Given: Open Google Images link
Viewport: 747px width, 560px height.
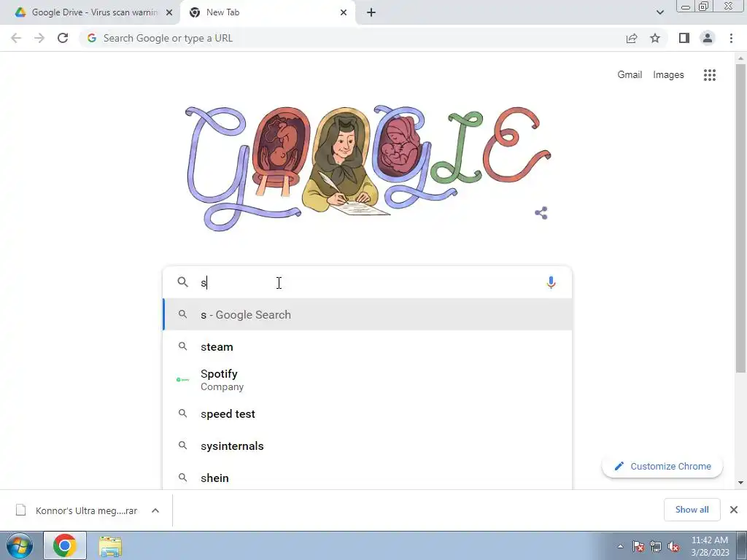Looking at the screenshot, I should coord(668,75).
